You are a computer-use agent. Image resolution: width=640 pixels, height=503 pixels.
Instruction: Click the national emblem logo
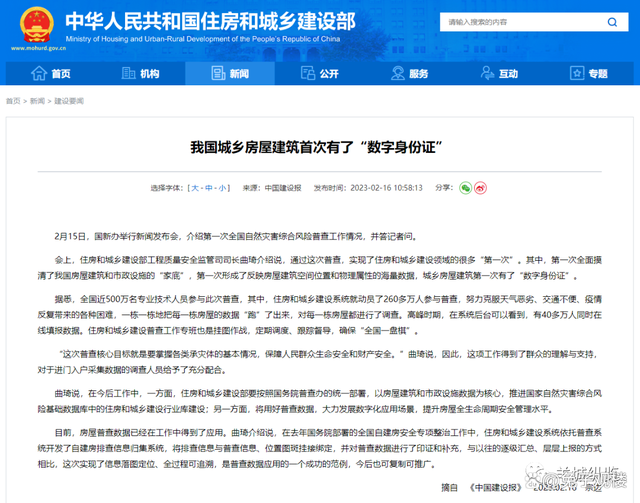click(32, 25)
